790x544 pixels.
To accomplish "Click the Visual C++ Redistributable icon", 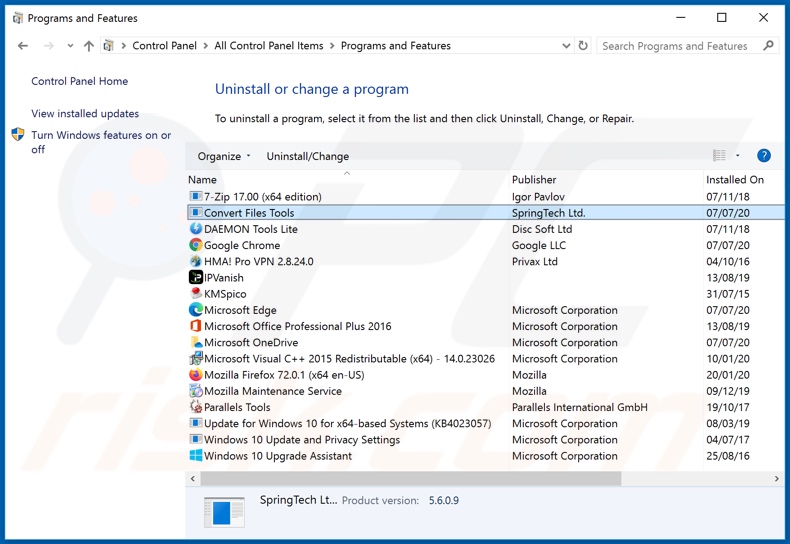I will [x=195, y=358].
